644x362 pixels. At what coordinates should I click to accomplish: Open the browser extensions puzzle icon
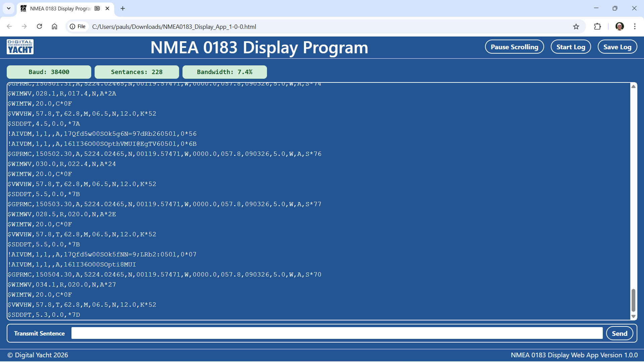[597, 27]
